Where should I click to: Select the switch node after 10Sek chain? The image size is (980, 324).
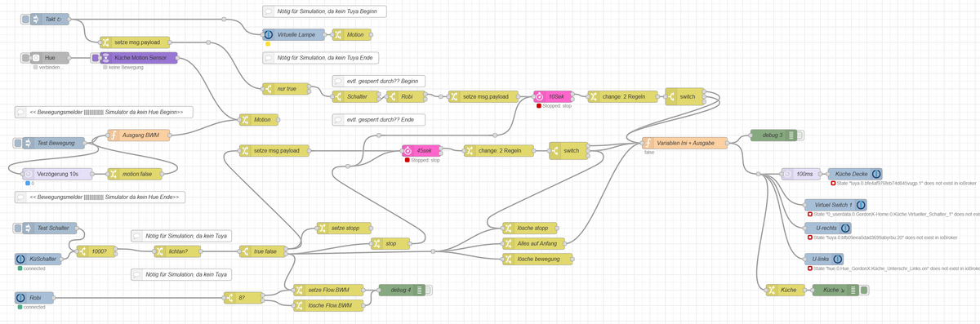click(x=684, y=96)
